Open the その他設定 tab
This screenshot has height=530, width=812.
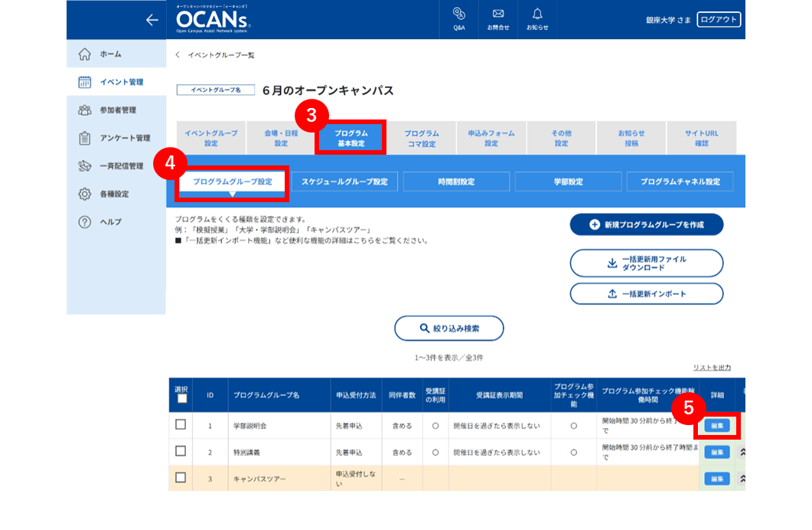(x=561, y=138)
